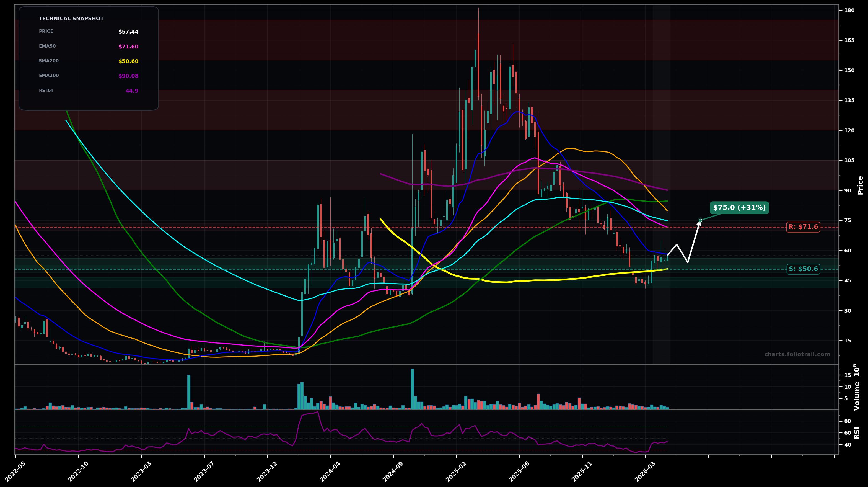This screenshot has height=487, width=868.
Task: Click the RSI axis title
Action: click(x=857, y=433)
